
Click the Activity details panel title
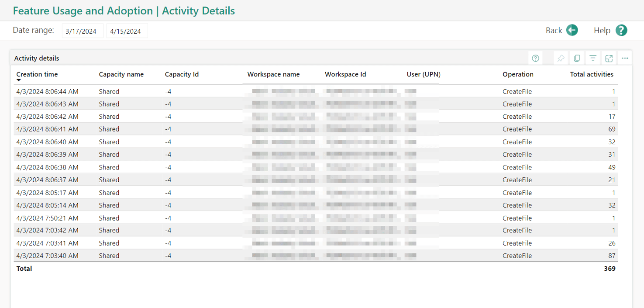tap(36, 58)
